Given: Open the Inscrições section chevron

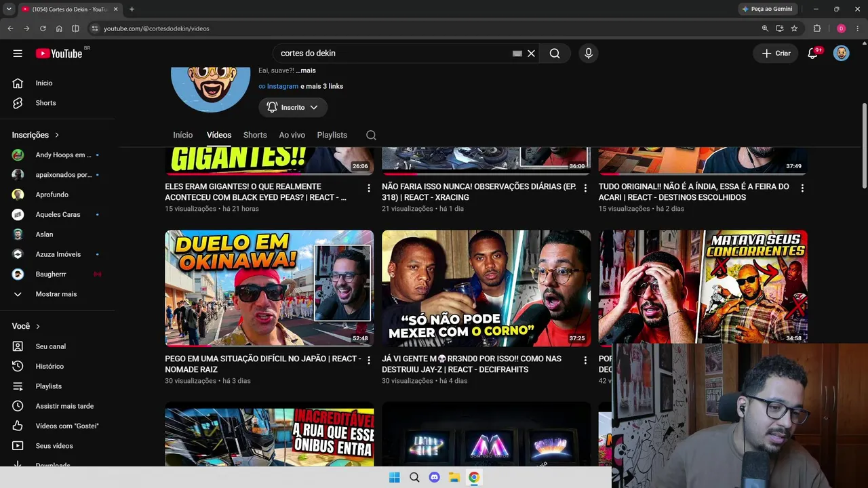Looking at the screenshot, I should tap(57, 135).
